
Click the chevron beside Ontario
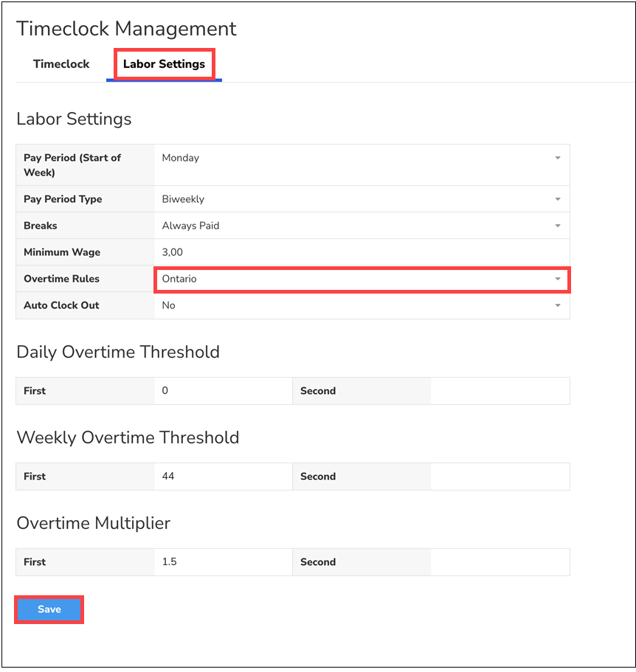(x=559, y=280)
